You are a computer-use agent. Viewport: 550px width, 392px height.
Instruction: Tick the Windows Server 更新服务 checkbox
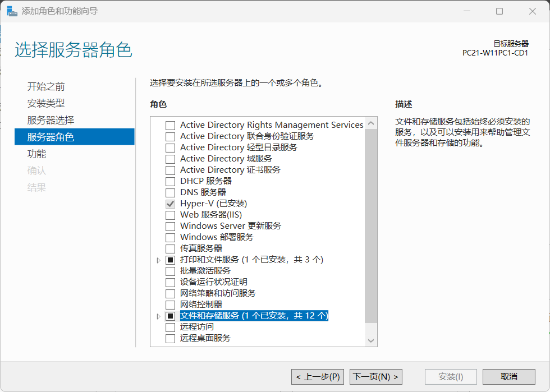click(x=170, y=226)
